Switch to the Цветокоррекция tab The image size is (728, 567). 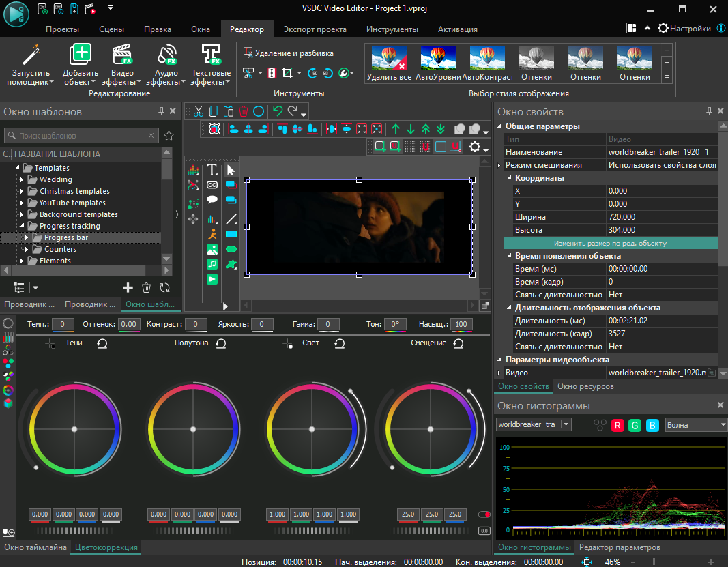[x=106, y=547]
